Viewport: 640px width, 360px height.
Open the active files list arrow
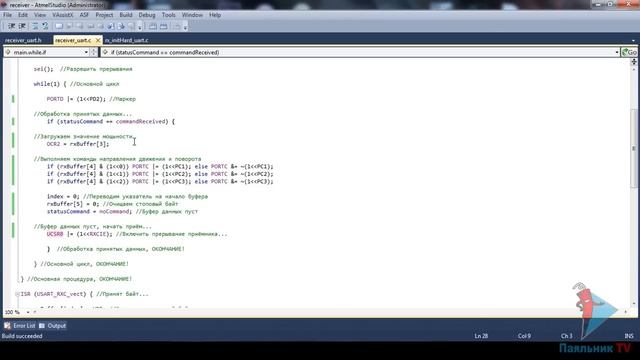(633, 40)
